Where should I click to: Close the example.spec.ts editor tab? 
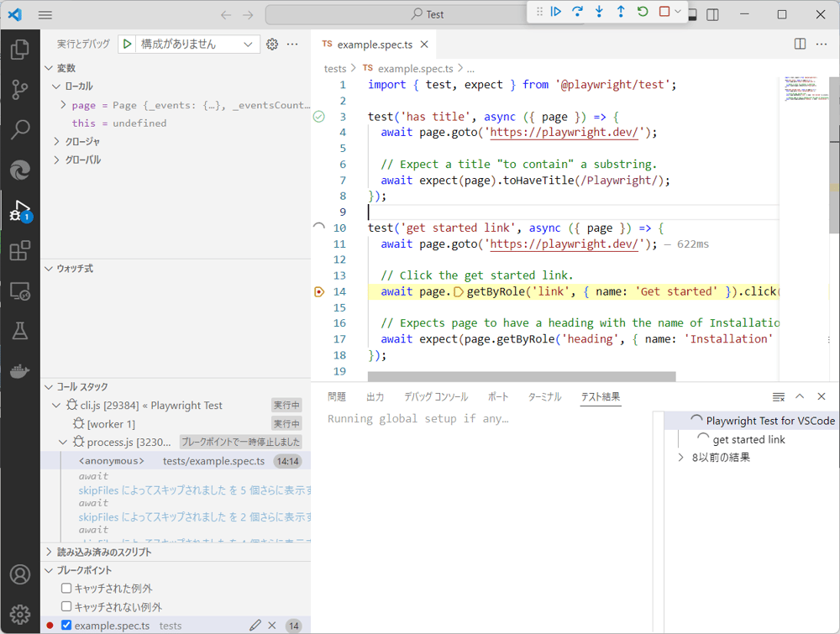point(424,45)
